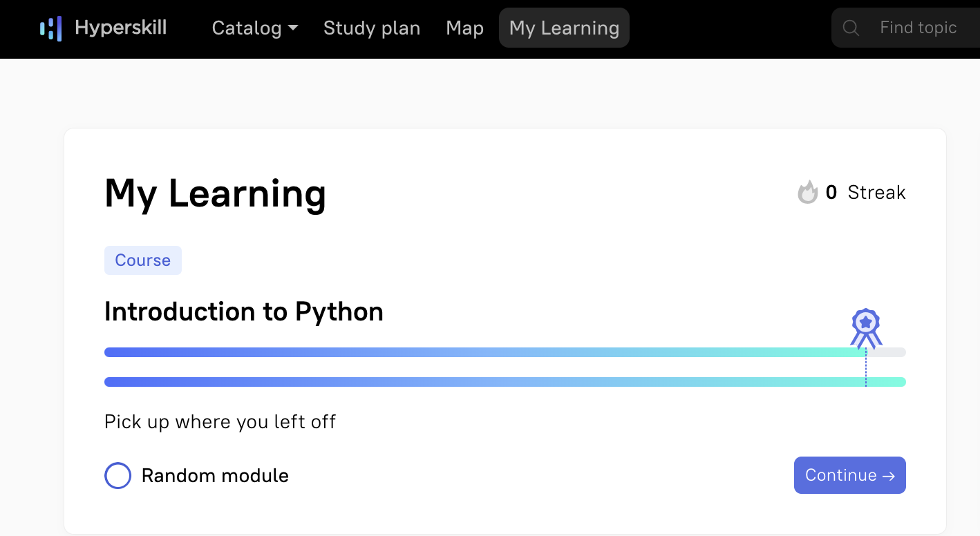Click the lower course progress bar

tap(505, 382)
